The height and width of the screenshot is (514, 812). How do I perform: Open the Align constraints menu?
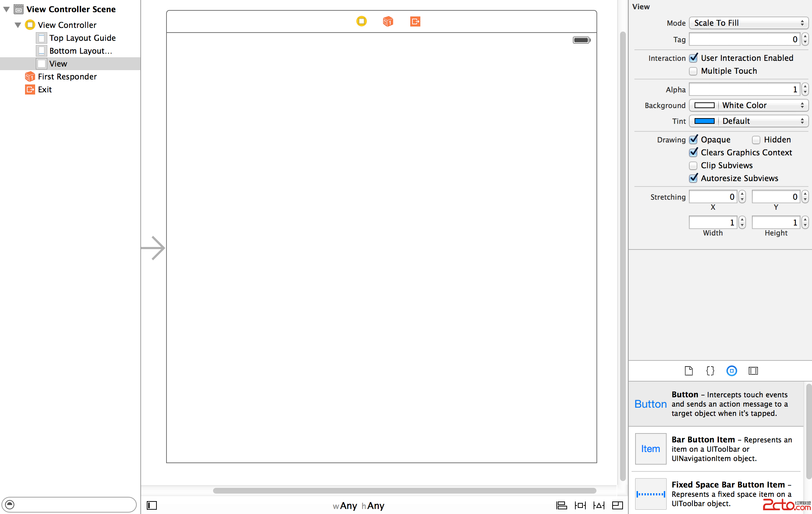[x=561, y=505]
